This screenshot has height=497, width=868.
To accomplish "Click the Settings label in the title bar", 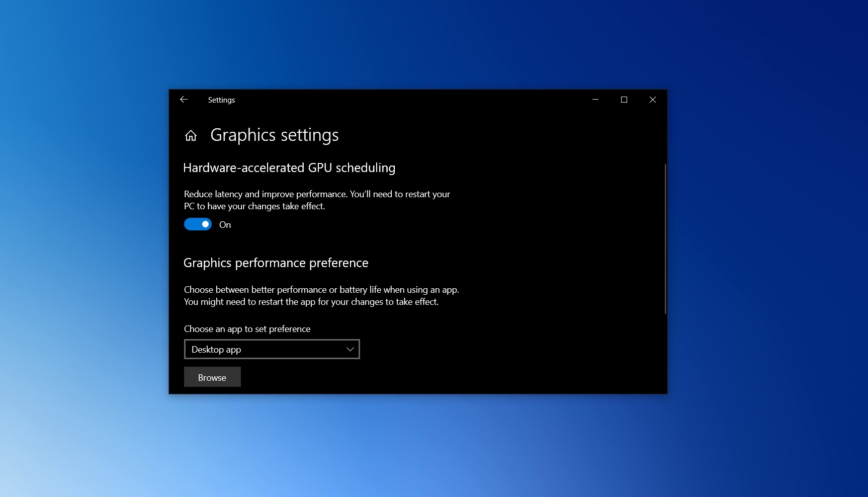I will (221, 100).
